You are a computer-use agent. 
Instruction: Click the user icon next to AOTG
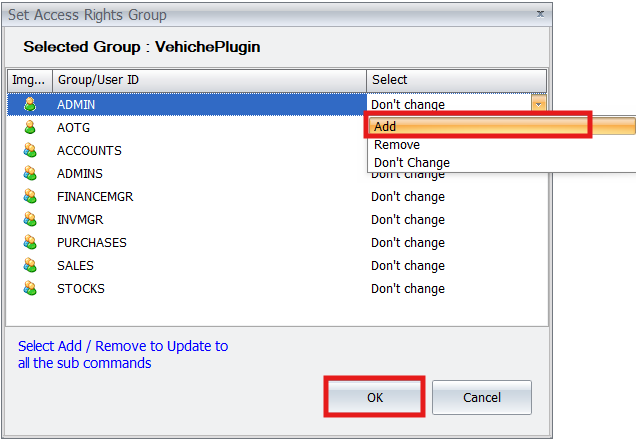point(29,127)
